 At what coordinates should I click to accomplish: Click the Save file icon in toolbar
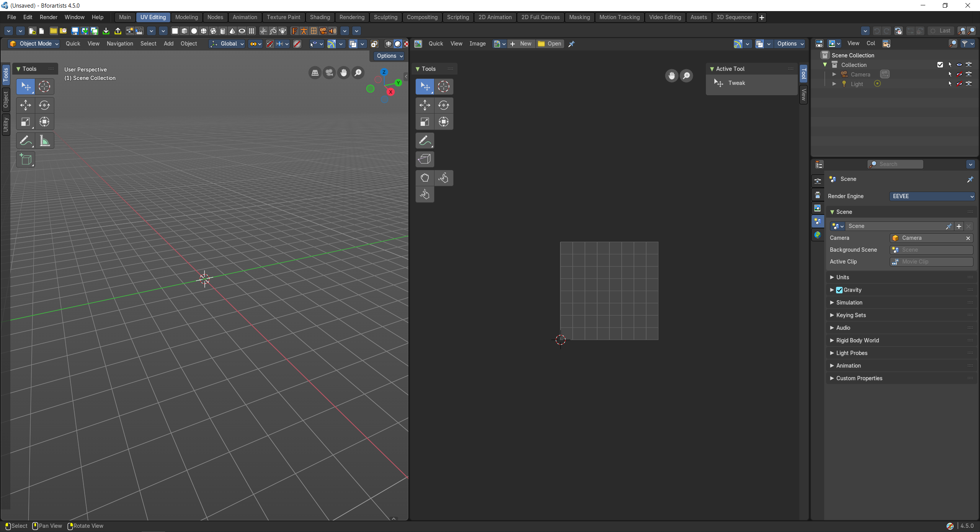[75, 31]
